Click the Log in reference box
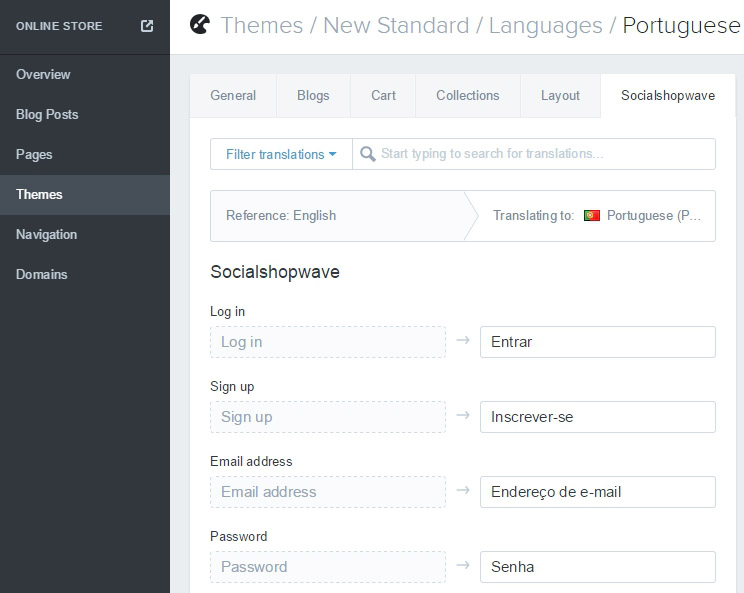Image resolution: width=744 pixels, height=593 pixels. (328, 342)
